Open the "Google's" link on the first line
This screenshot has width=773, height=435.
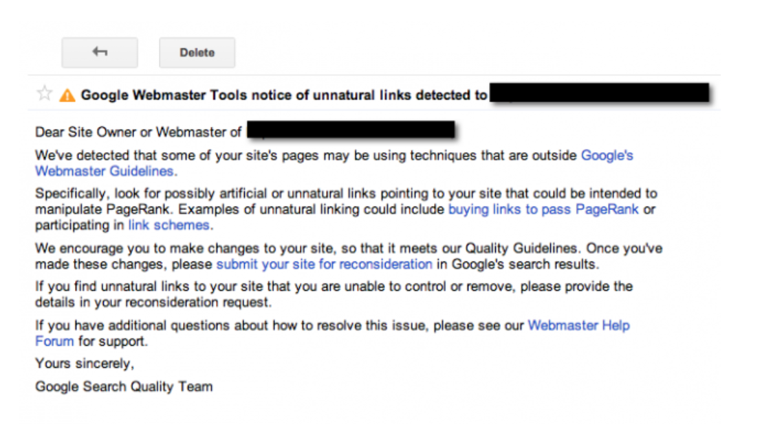pyautogui.click(x=607, y=155)
